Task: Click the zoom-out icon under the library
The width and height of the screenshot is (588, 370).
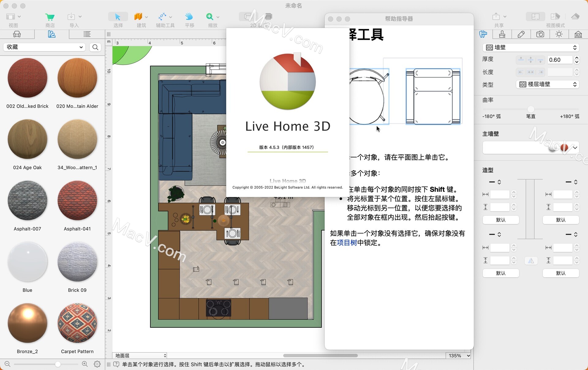Action: pyautogui.click(x=8, y=364)
